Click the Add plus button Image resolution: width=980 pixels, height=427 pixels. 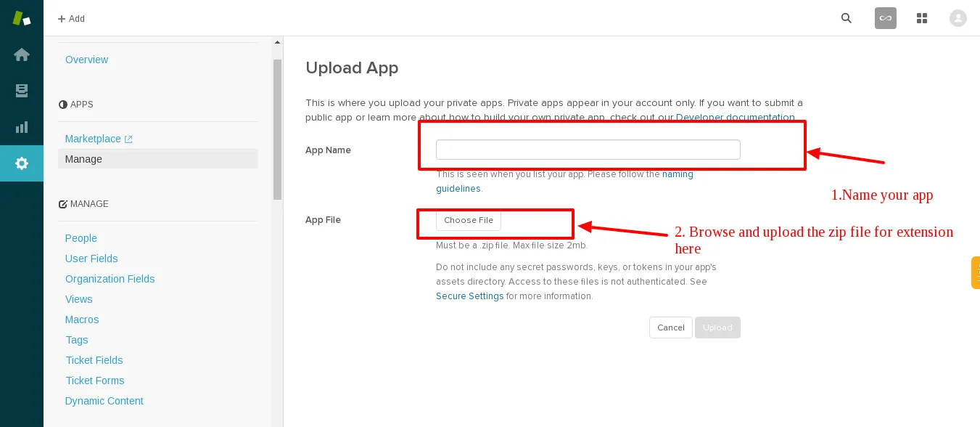pyautogui.click(x=71, y=19)
